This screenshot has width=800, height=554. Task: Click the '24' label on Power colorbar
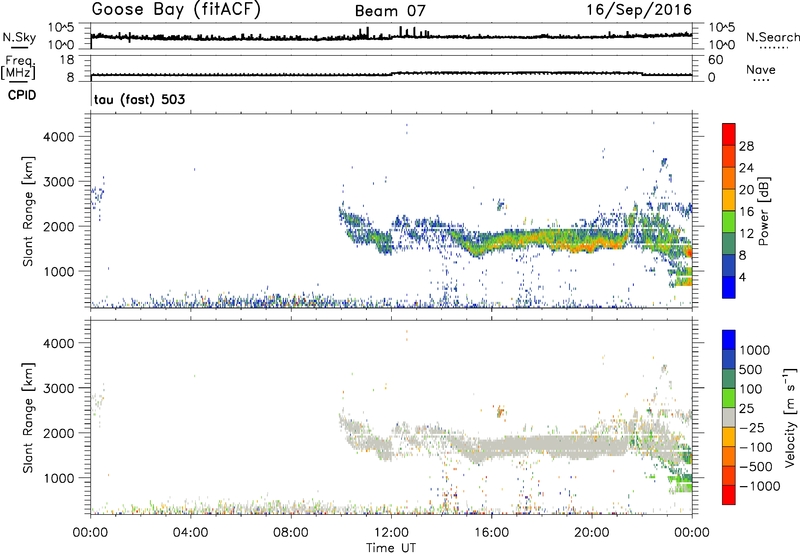tap(746, 168)
